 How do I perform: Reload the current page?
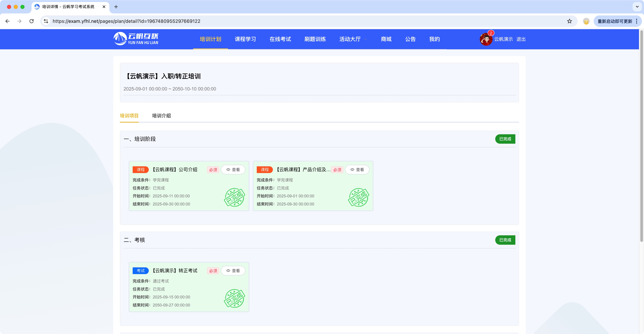32,21
